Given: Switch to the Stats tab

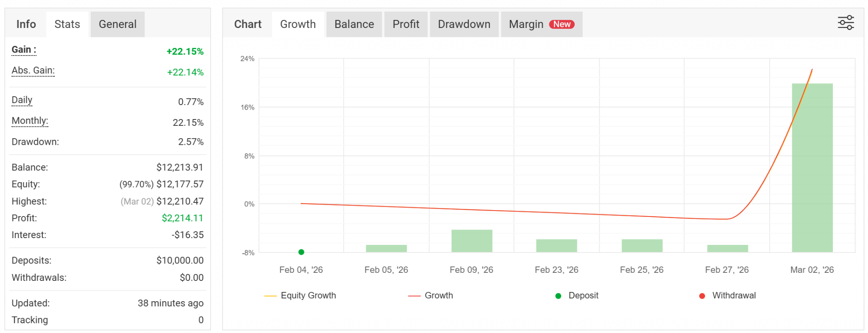Looking at the screenshot, I should (x=67, y=25).
